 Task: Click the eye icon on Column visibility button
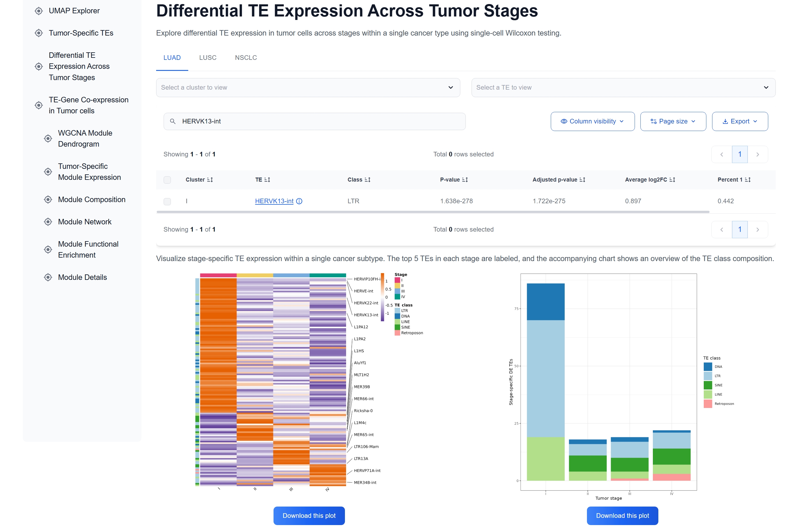tap(563, 121)
